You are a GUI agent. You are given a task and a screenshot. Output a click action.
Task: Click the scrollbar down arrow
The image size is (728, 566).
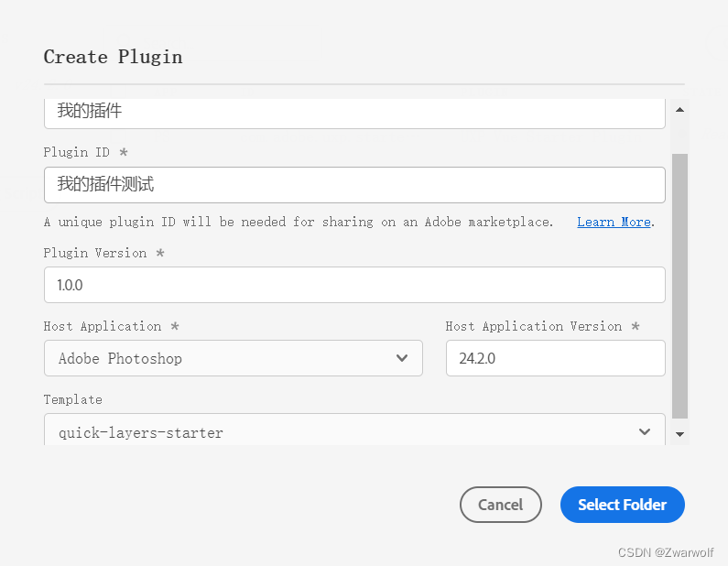tap(679, 434)
